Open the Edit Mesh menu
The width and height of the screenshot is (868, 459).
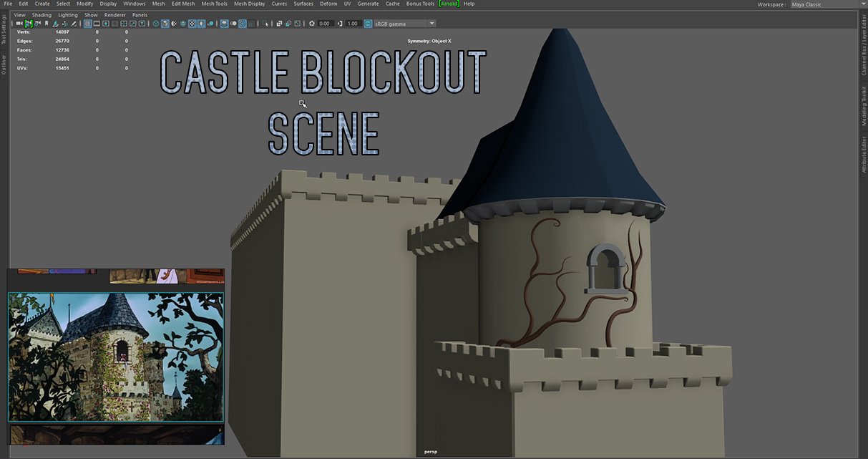pyautogui.click(x=183, y=4)
